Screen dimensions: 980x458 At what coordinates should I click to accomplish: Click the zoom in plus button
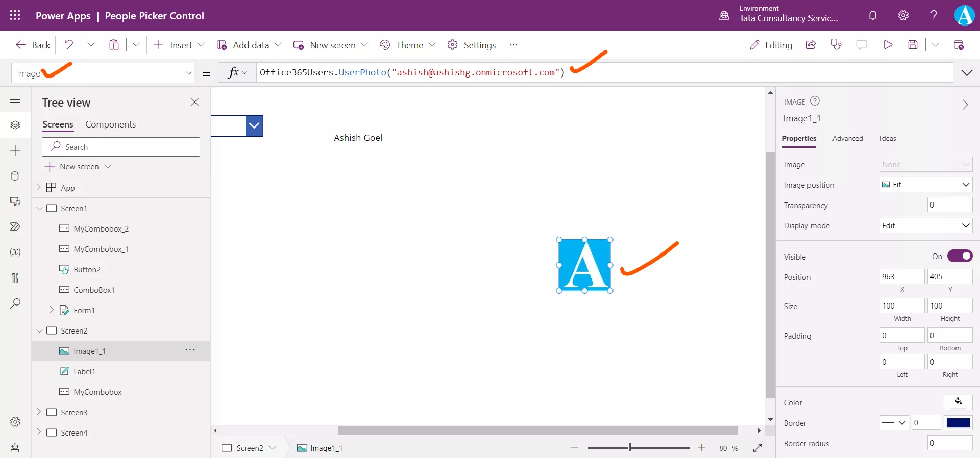pos(702,448)
